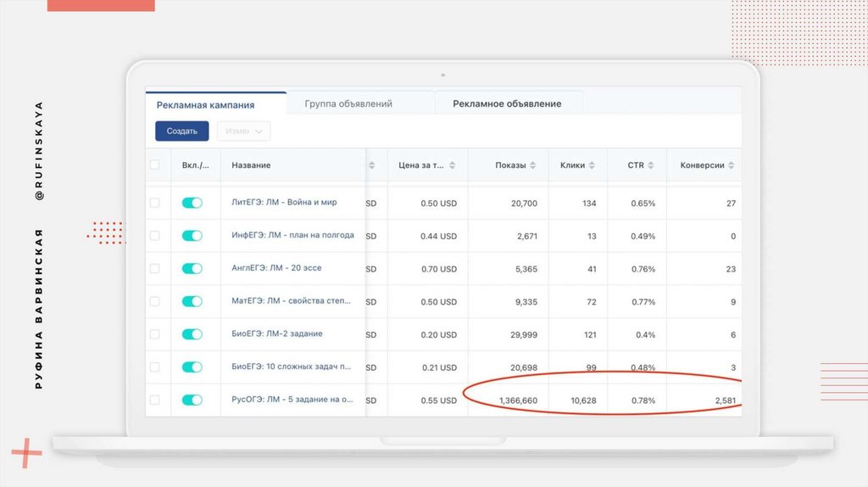Open the Измен... dropdown menu
This screenshot has width=868, height=487.
(x=243, y=132)
